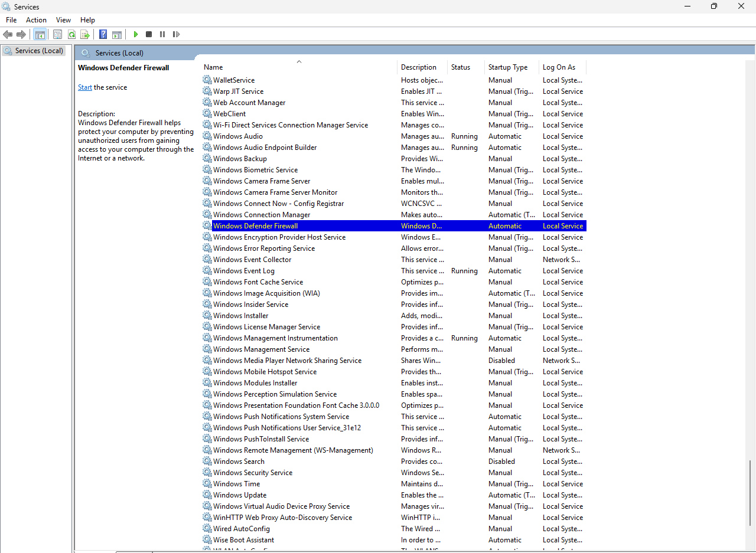Image resolution: width=756 pixels, height=553 pixels.
Task: Sort by the Startup Type column header
Action: tap(507, 67)
